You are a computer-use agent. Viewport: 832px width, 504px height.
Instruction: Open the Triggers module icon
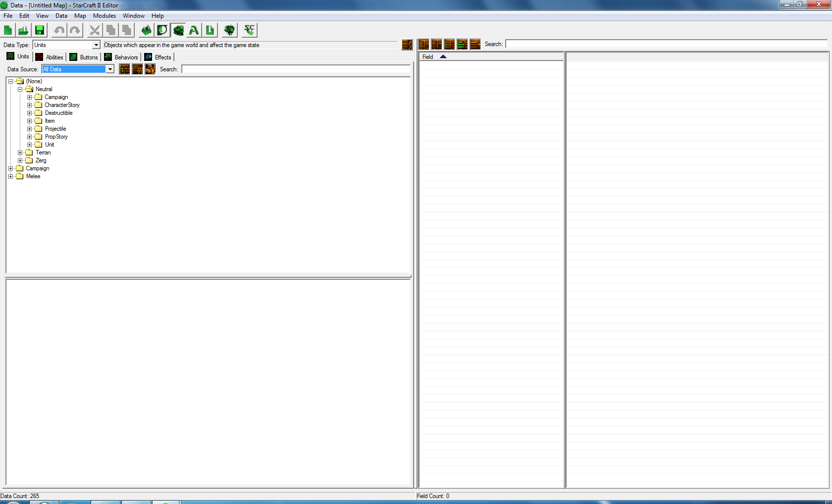point(162,30)
